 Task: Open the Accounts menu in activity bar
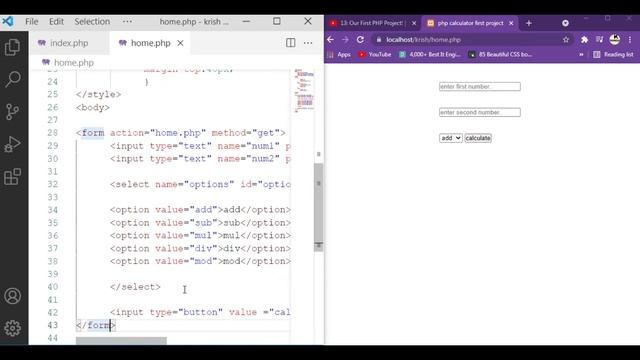[13, 296]
